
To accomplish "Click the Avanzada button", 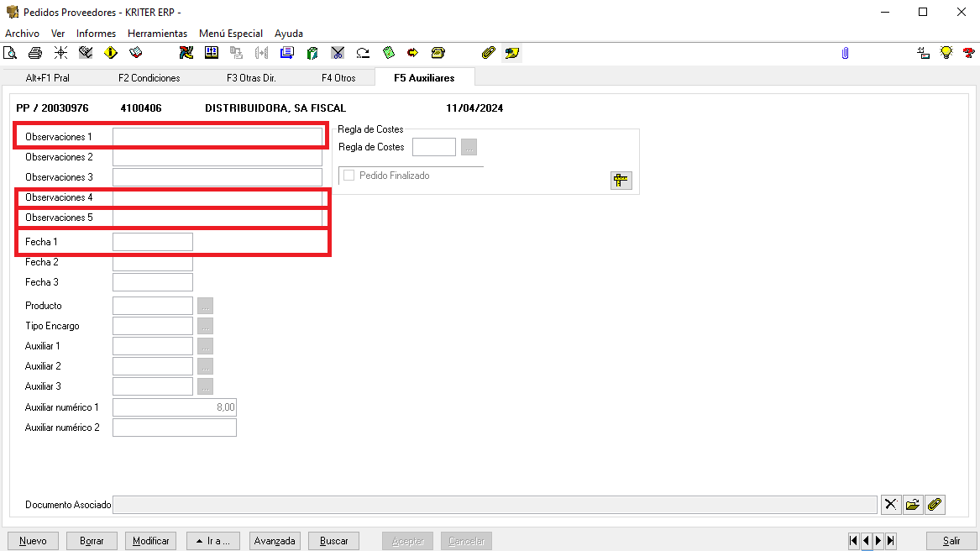I will tap(275, 541).
